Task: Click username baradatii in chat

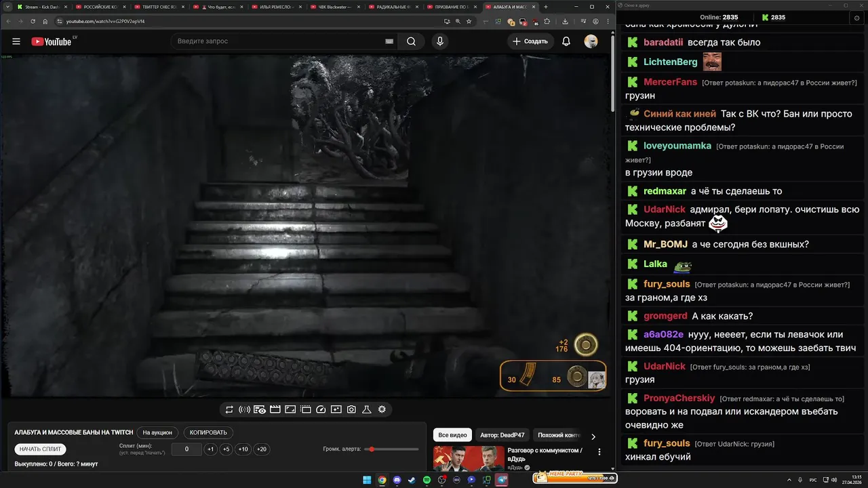Action: 663,42
